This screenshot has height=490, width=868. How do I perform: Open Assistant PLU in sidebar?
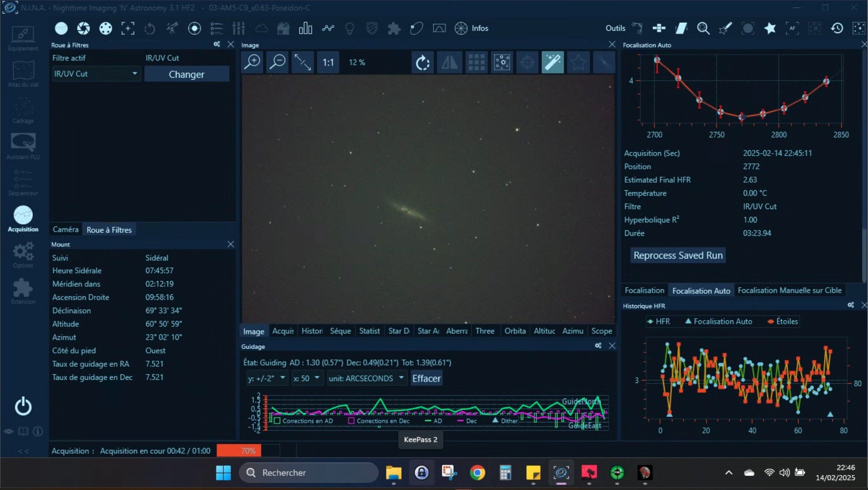[x=23, y=146]
